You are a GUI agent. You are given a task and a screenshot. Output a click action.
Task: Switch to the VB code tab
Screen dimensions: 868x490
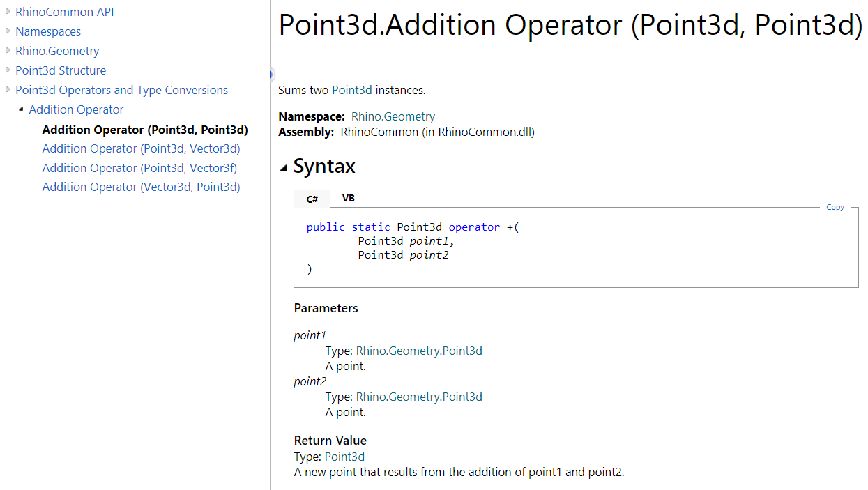(x=348, y=199)
